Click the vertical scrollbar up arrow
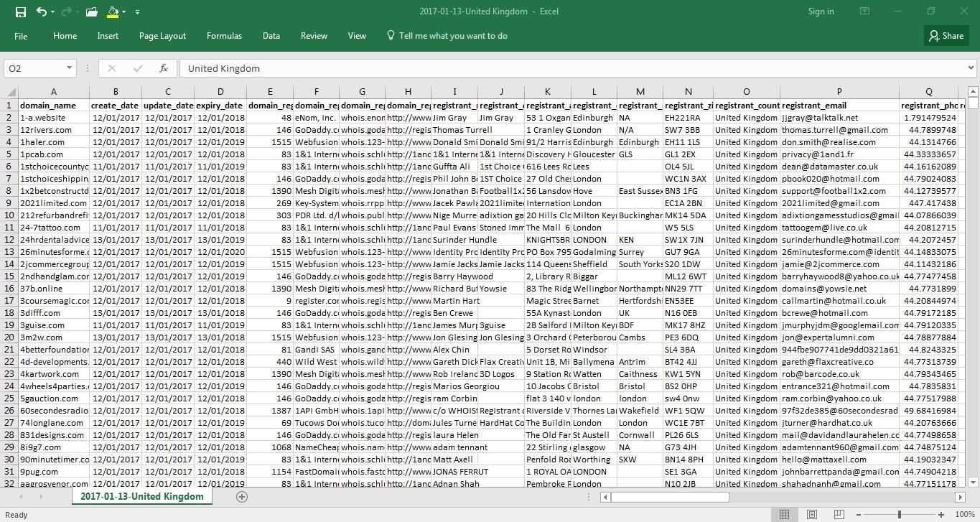980x522 pixels. [x=973, y=91]
